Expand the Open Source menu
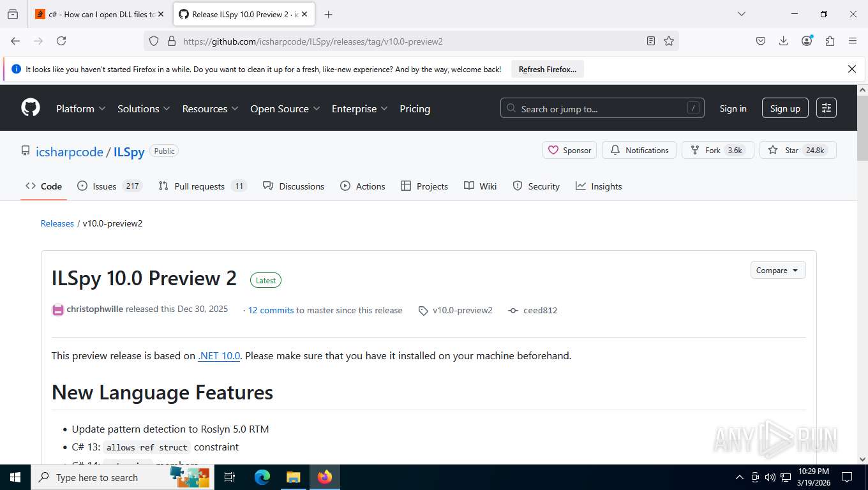The height and width of the screenshot is (490, 868). 285,108
